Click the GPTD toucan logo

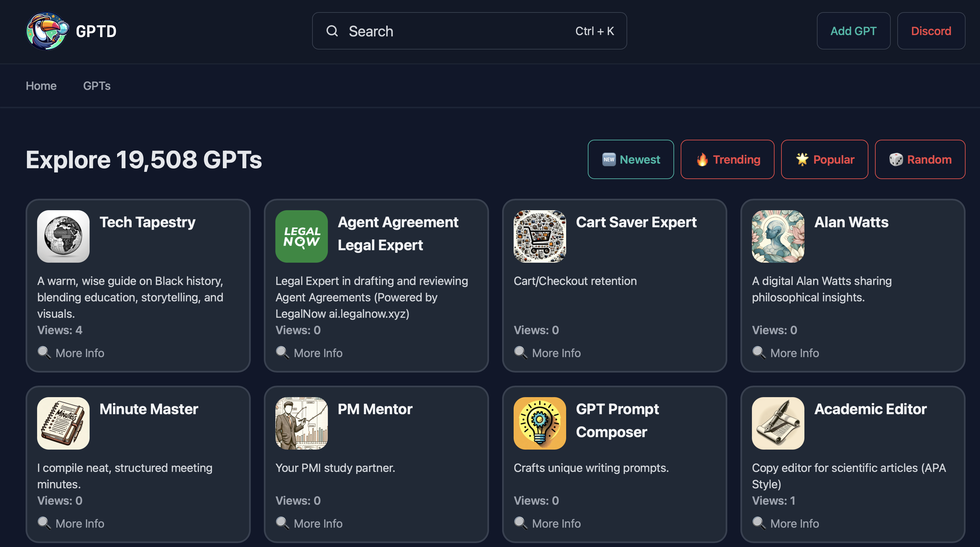click(47, 31)
